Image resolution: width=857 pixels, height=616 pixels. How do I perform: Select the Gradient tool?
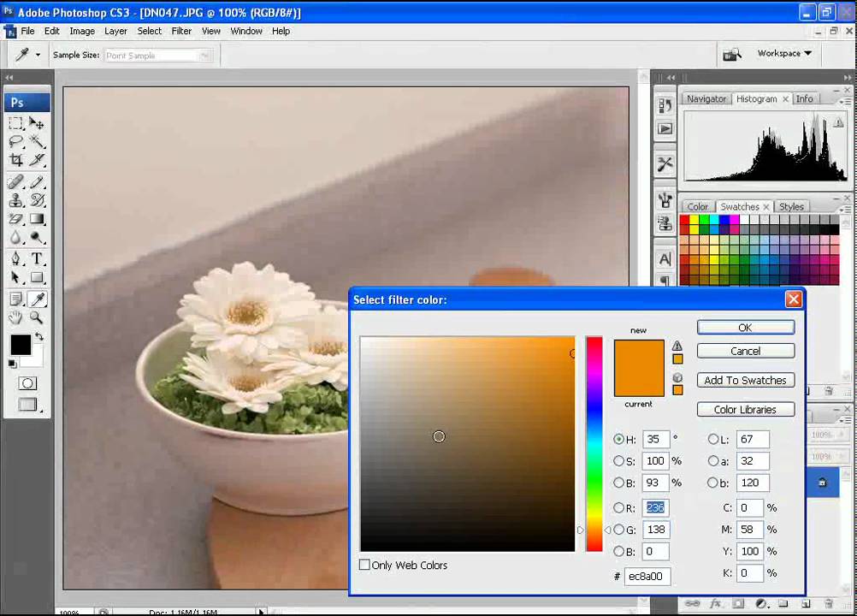37,219
